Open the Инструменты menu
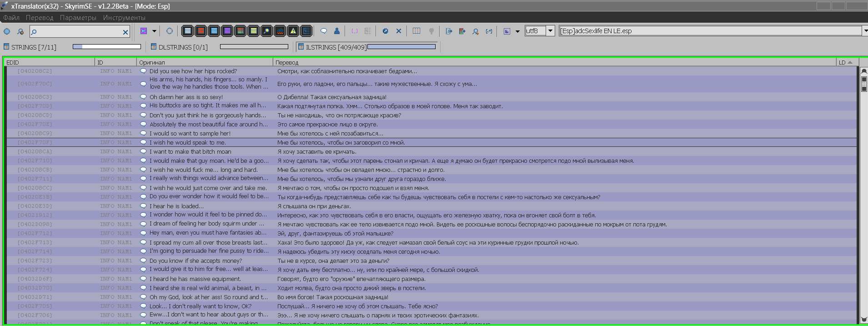 [124, 18]
